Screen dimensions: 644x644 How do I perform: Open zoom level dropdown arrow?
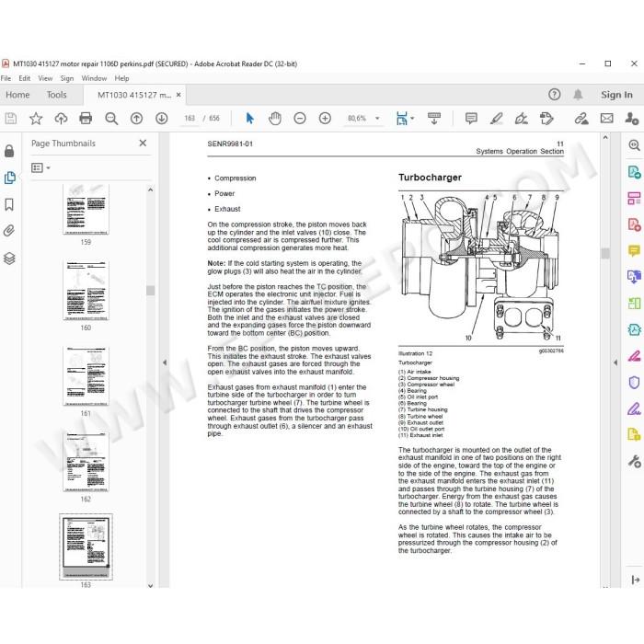(x=377, y=119)
